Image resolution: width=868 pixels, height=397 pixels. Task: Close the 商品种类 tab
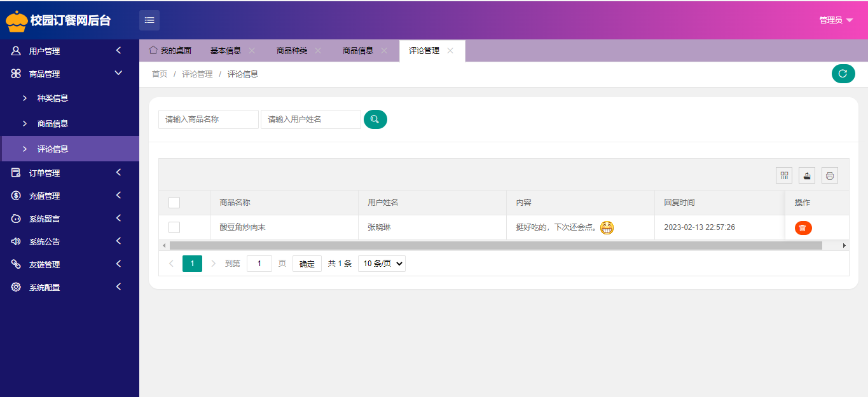click(x=318, y=51)
